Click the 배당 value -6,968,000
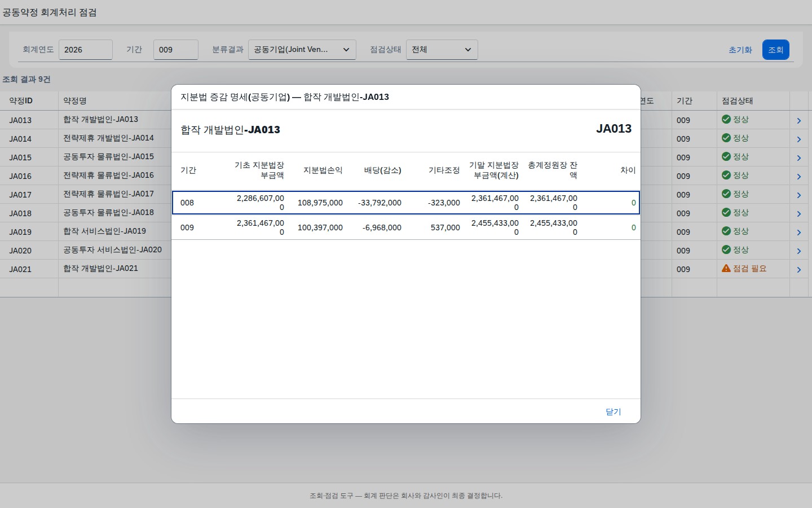812x508 pixels. 382,227
